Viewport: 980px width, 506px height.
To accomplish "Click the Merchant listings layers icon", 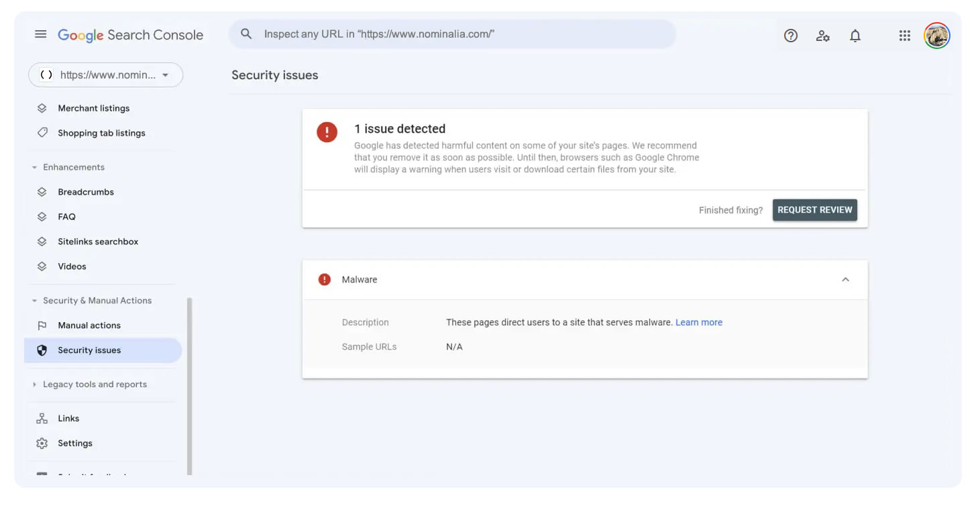I will point(42,108).
